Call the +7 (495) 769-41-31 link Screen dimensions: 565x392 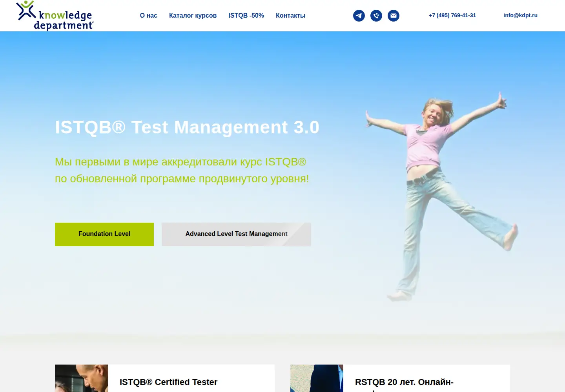pyautogui.click(x=452, y=15)
